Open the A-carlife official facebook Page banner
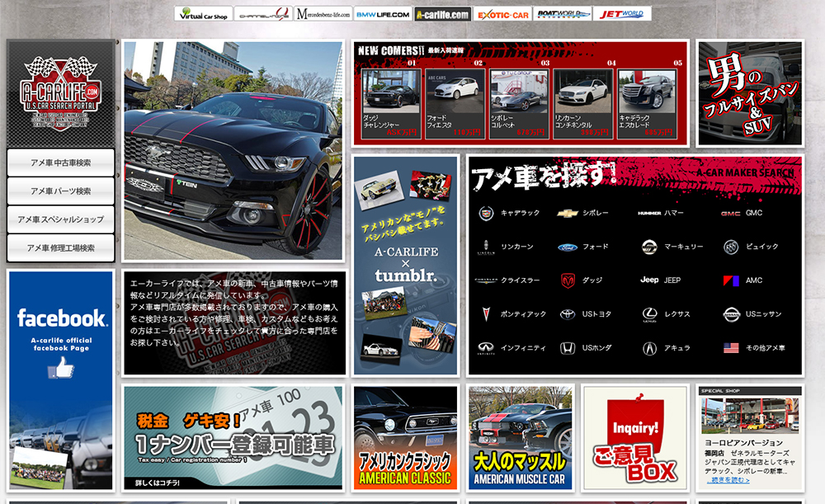The image size is (825, 504). coord(61,380)
